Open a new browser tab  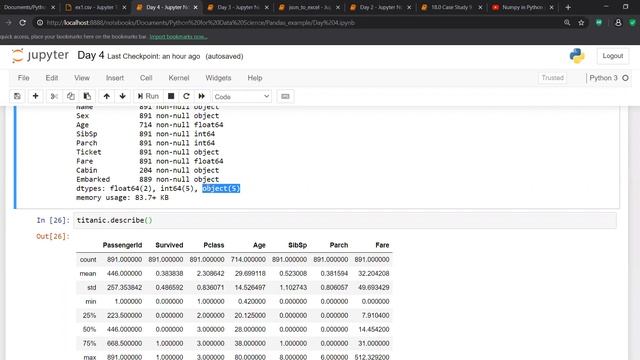tap(568, 7)
